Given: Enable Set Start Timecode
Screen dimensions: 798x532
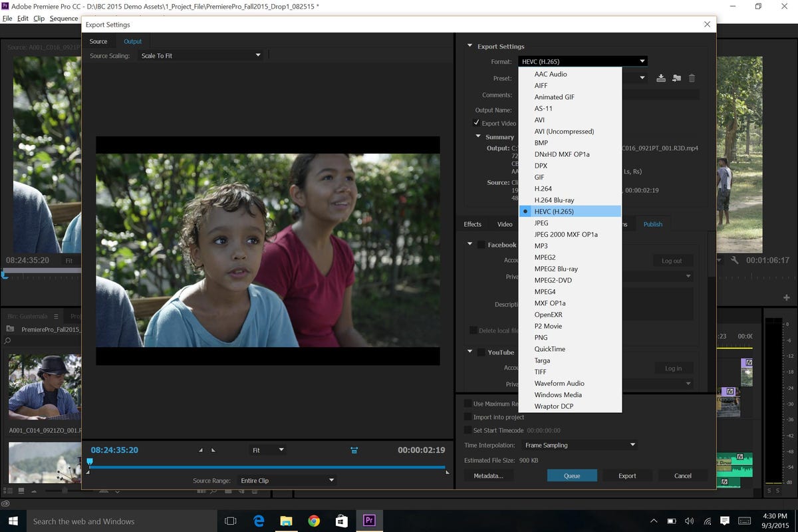Looking at the screenshot, I should pos(468,430).
